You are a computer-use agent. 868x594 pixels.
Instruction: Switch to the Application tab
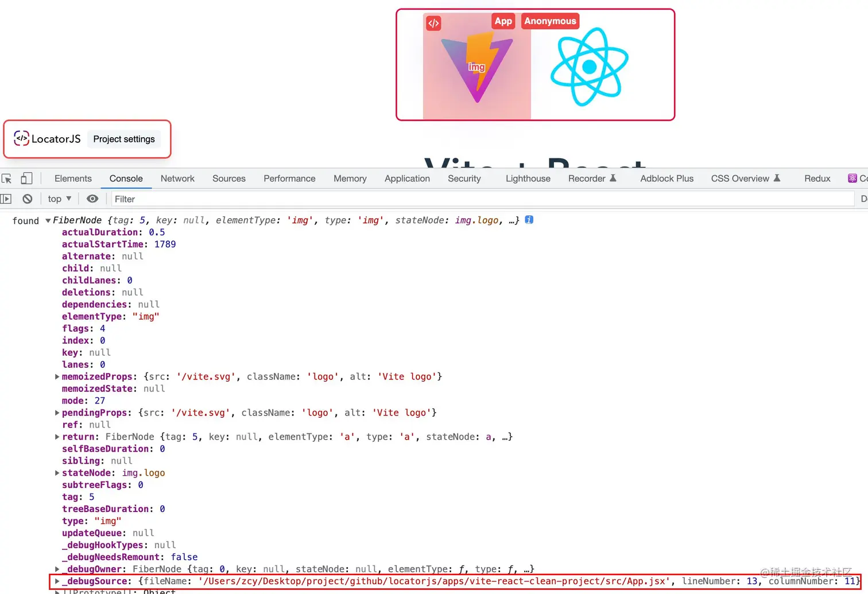(407, 178)
